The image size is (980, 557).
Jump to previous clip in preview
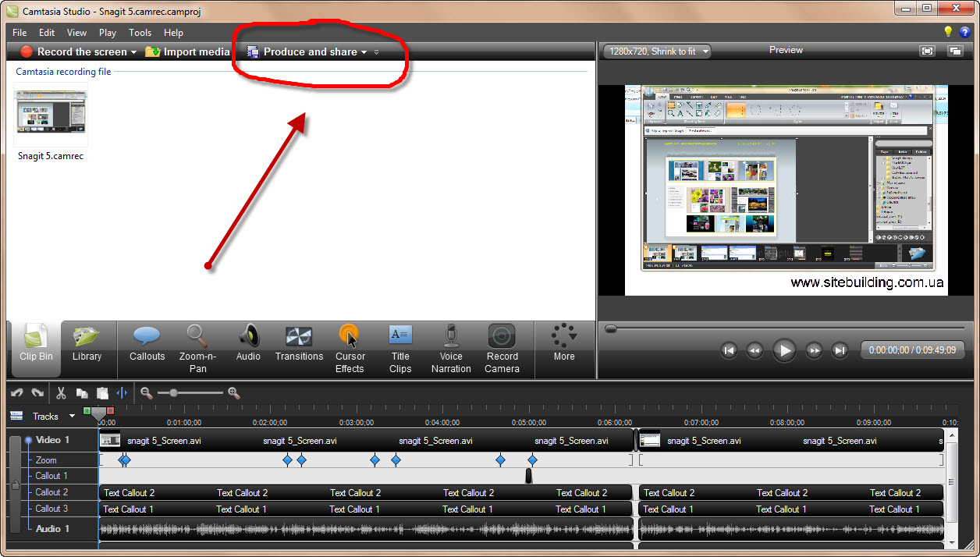point(729,350)
